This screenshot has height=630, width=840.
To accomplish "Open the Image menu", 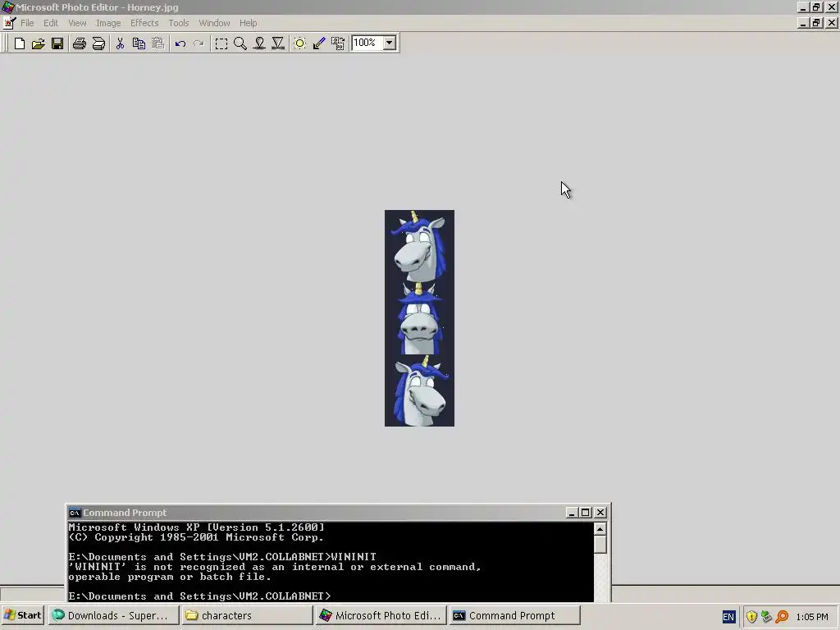I will (108, 23).
